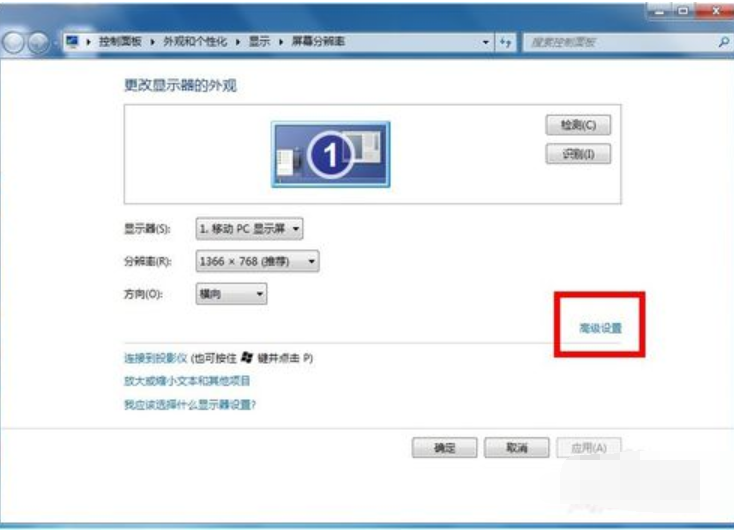Open 连接到投影仪 link

155,358
